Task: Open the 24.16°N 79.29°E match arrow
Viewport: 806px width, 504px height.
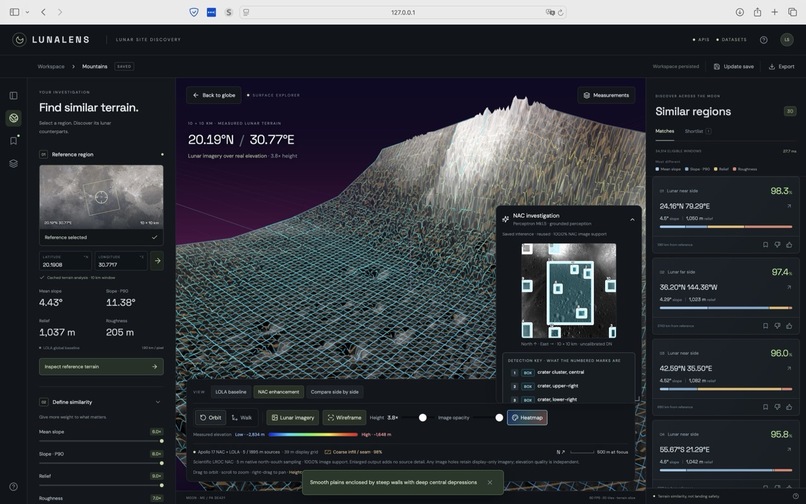Action: click(x=789, y=206)
